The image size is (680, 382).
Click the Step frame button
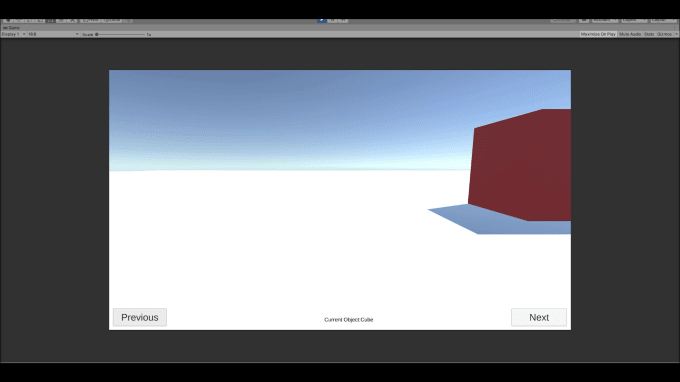(x=343, y=20)
